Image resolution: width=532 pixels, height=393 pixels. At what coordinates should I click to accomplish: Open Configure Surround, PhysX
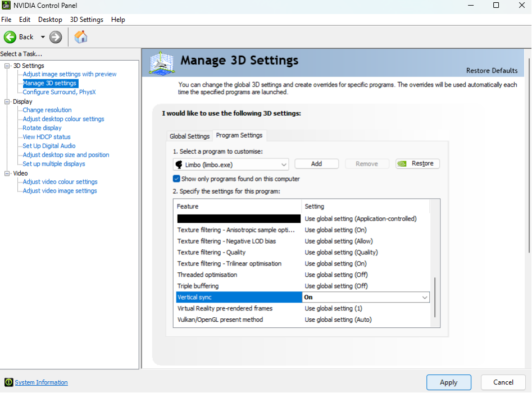pyautogui.click(x=59, y=92)
